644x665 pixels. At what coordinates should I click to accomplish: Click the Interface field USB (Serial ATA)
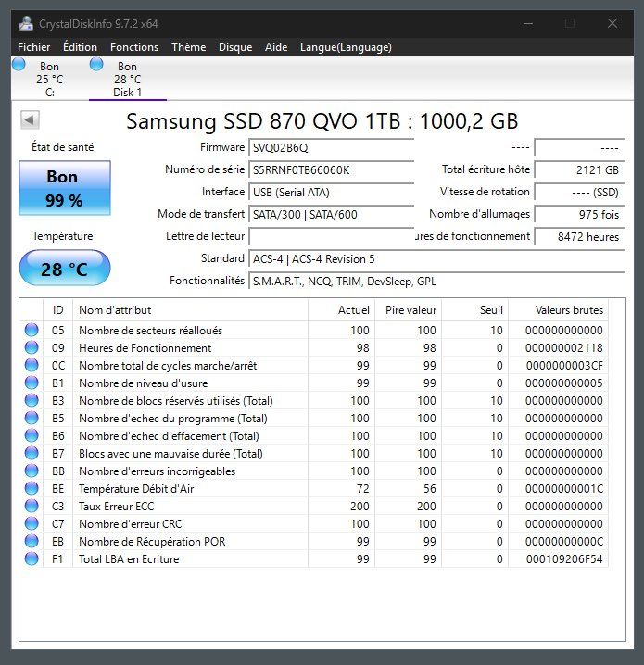point(331,192)
